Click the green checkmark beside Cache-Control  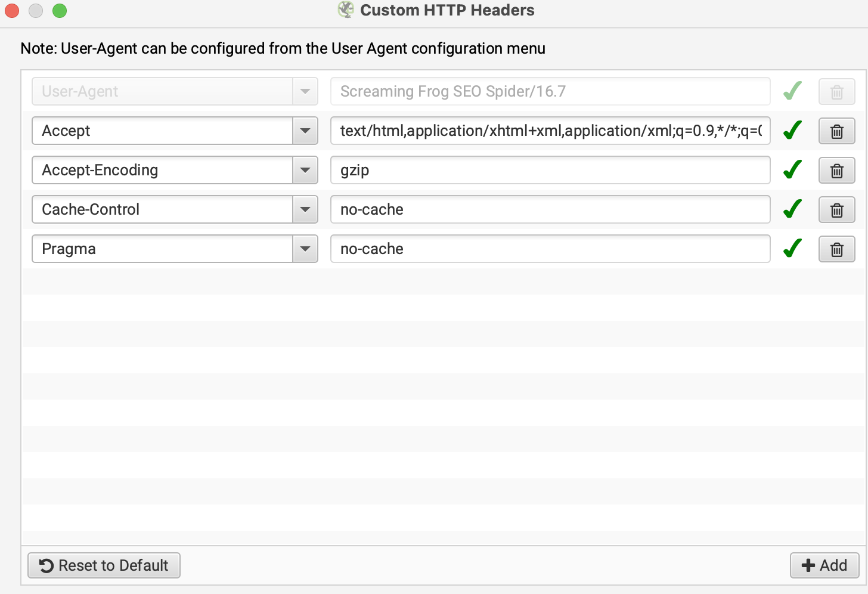click(x=792, y=209)
